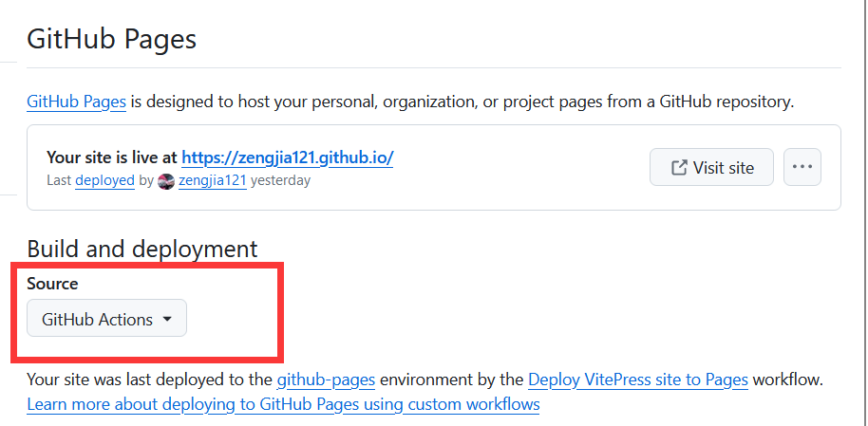Open the three-dots more options menu
Screen dimensions: 868x426
point(802,167)
